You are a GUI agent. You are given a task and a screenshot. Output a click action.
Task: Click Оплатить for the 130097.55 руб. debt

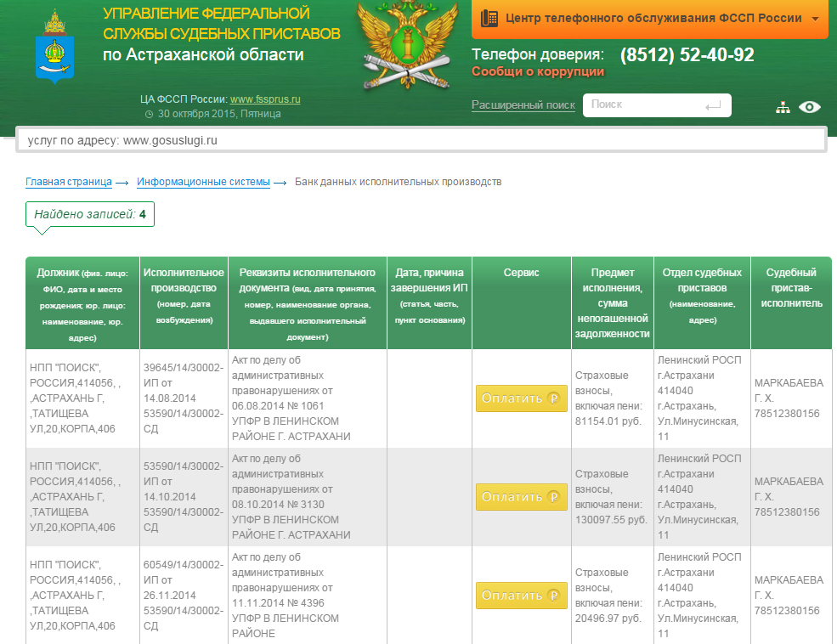(521, 497)
